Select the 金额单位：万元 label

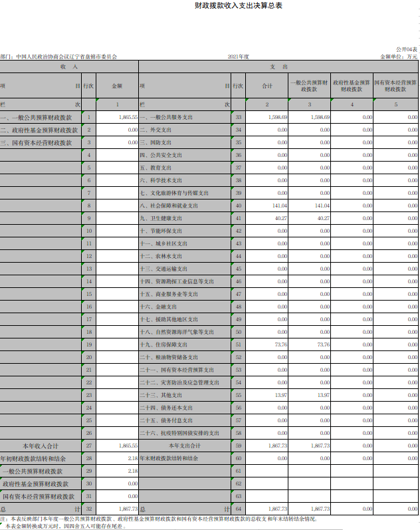[399, 57]
